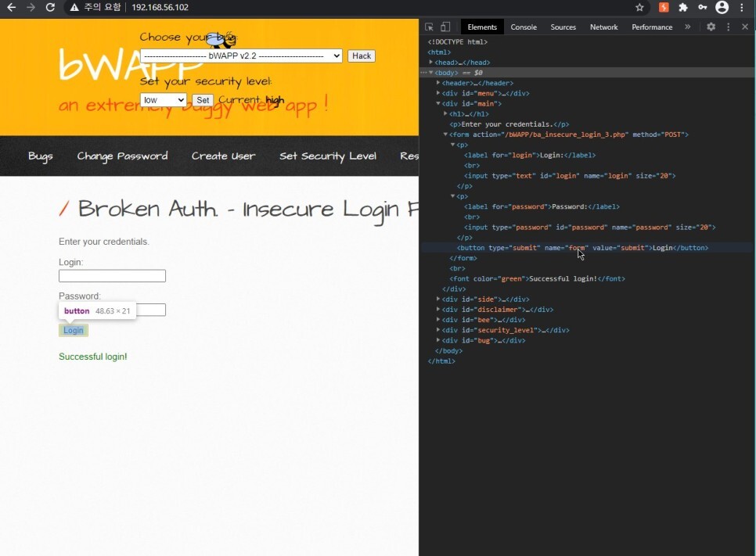The width and height of the screenshot is (756, 556).
Task: Switch to the Console tab
Action: tap(524, 27)
